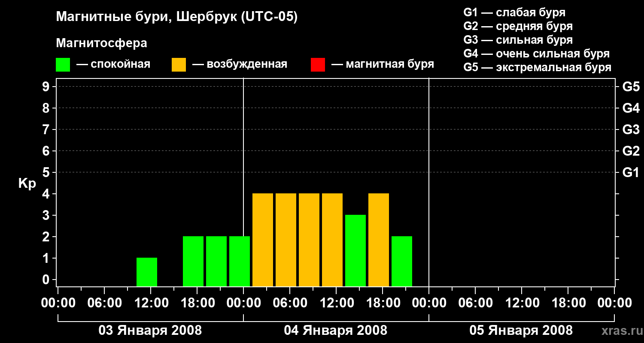The image size is (644, 343).
Task: Click the last green bar on 04 January
Action: (x=402, y=261)
